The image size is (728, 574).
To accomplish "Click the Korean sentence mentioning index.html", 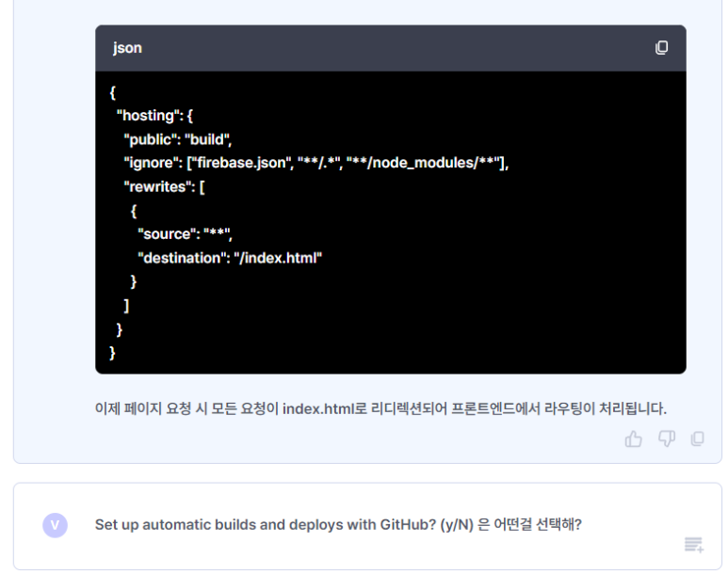I will [x=380, y=408].
